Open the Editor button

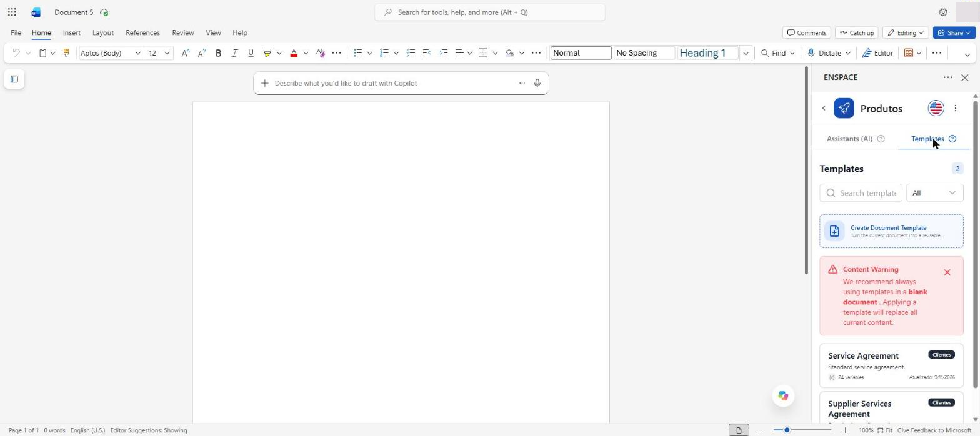[877, 53]
